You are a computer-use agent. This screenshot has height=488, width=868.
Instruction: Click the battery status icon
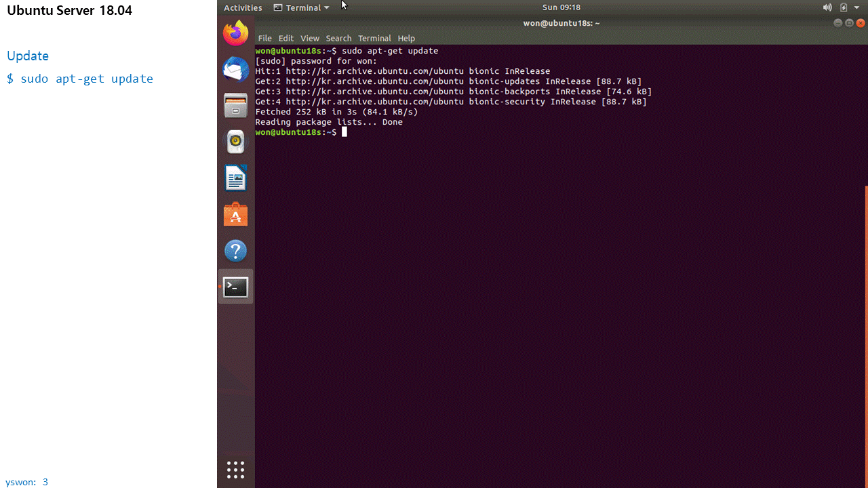844,7
